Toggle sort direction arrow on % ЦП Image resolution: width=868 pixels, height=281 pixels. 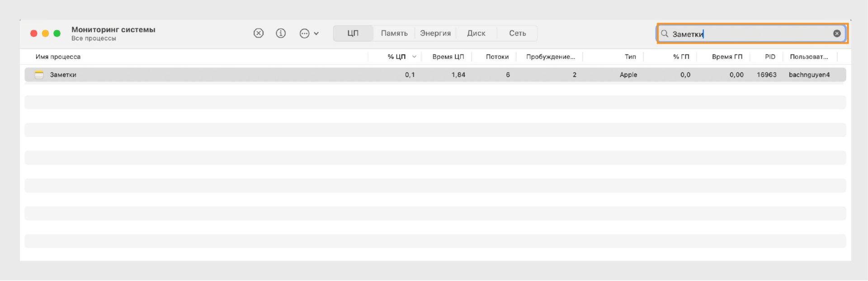414,57
